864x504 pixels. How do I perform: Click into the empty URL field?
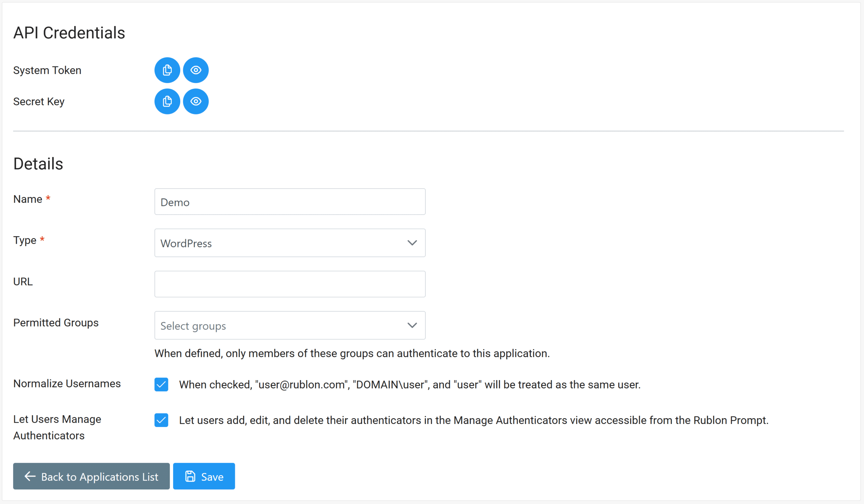tap(290, 284)
